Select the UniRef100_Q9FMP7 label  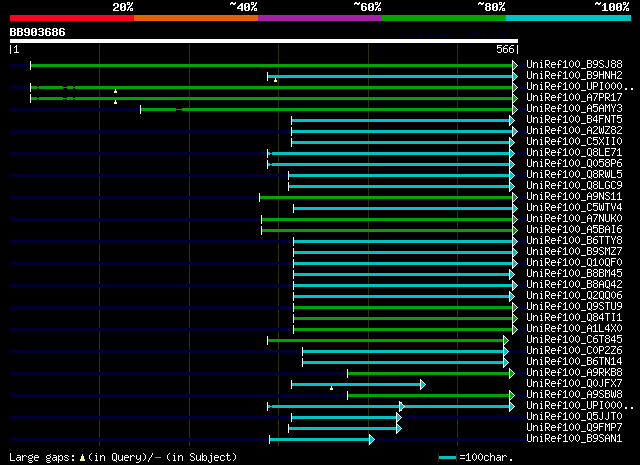click(x=574, y=428)
